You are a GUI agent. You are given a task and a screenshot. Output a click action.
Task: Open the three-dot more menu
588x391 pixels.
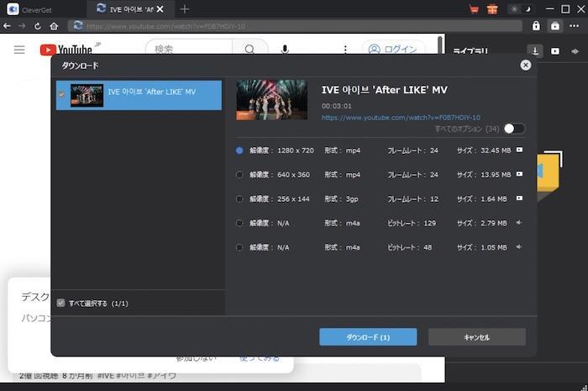point(574,26)
